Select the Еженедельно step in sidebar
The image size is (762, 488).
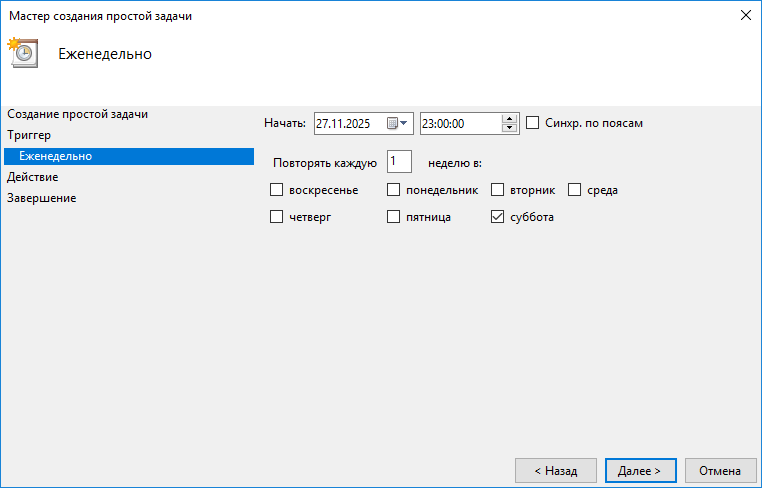(129, 156)
